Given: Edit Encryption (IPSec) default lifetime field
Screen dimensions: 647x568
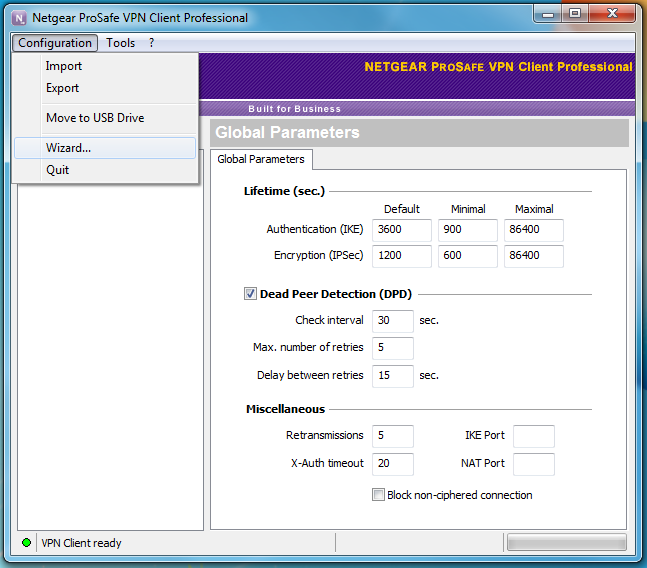Looking at the screenshot, I should coord(401,256).
